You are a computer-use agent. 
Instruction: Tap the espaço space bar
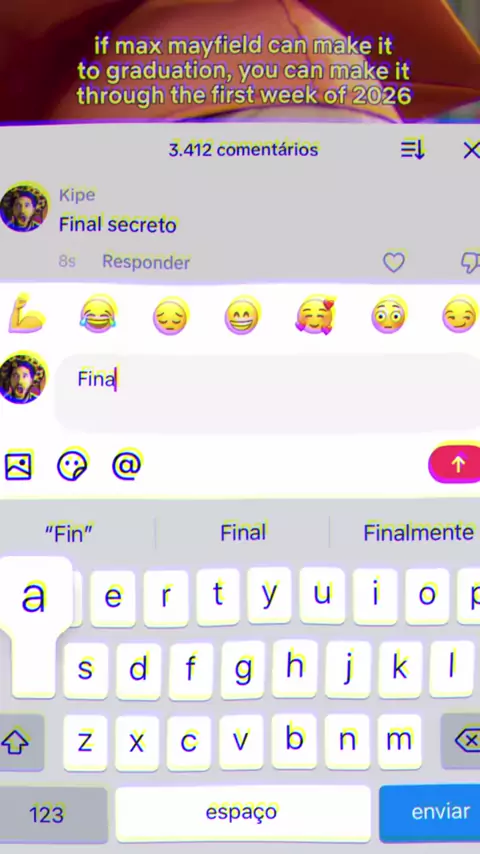point(242,813)
